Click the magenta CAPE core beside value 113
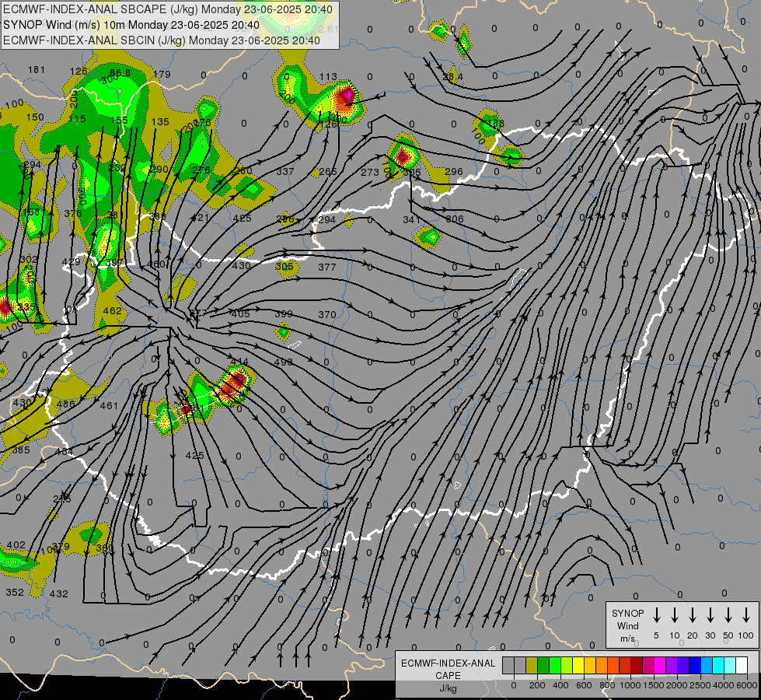Image resolution: width=761 pixels, height=700 pixels. (347, 94)
